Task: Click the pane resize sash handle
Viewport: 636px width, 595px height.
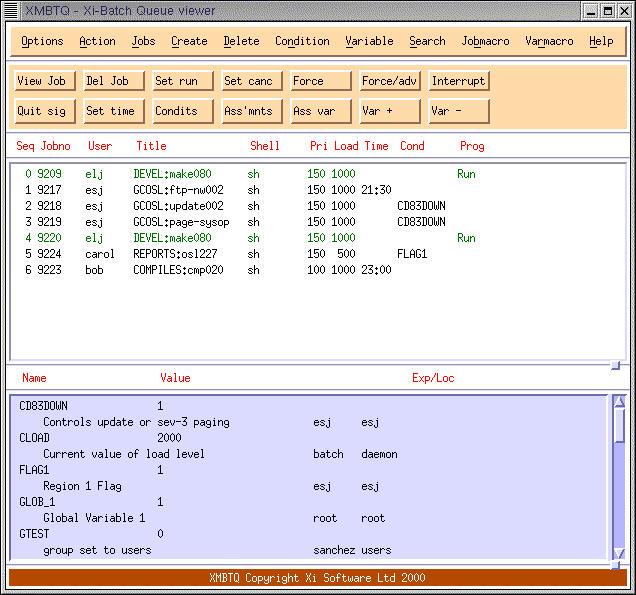Action: [x=615, y=365]
